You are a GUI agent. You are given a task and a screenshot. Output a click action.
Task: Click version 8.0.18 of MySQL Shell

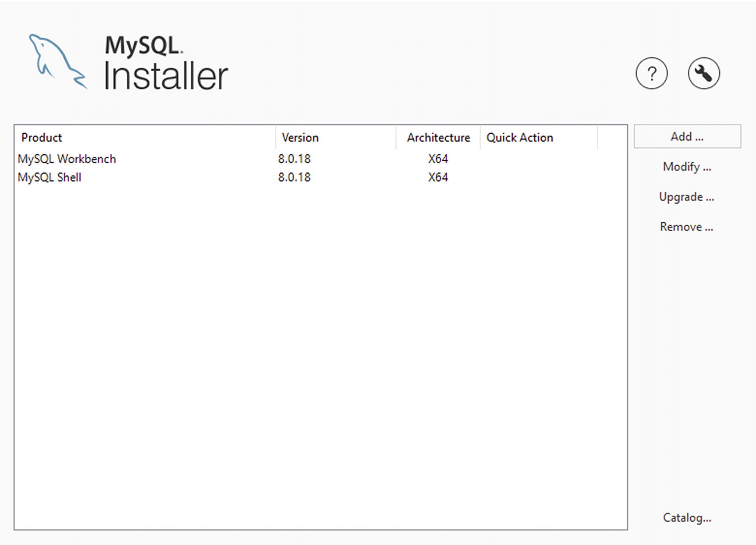(x=294, y=177)
